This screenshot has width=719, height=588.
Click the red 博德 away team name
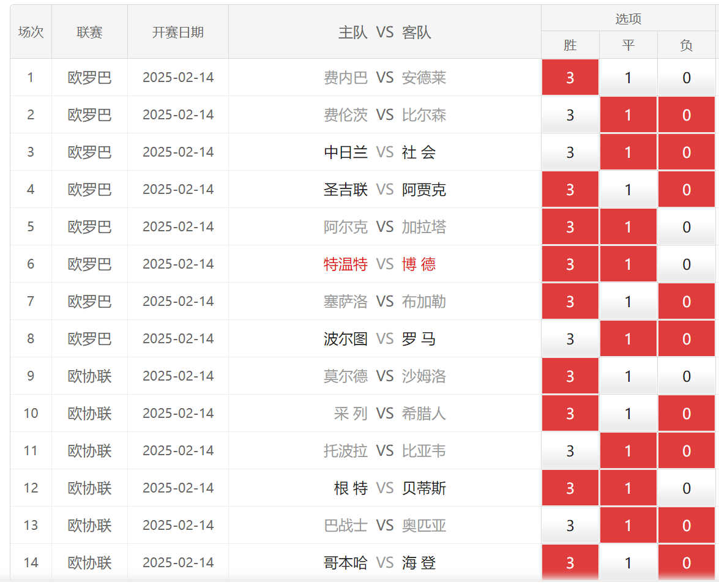click(419, 264)
